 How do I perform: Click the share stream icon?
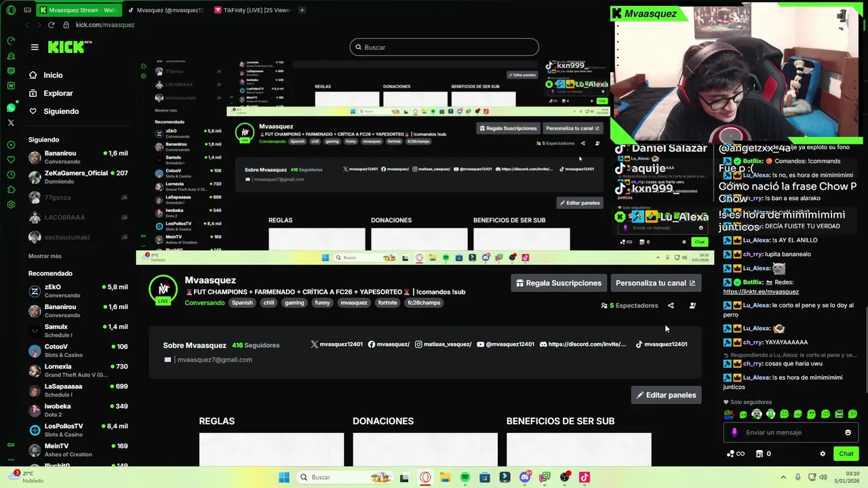pos(671,306)
